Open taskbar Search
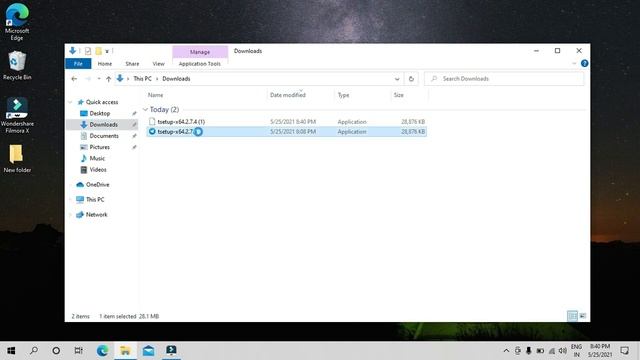The image size is (640, 360). [x=34, y=351]
